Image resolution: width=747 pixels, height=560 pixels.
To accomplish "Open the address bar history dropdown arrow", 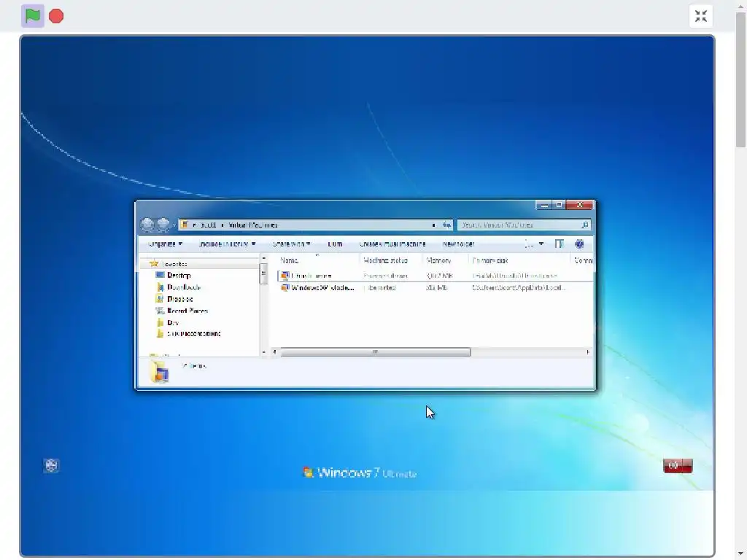I will click(433, 225).
